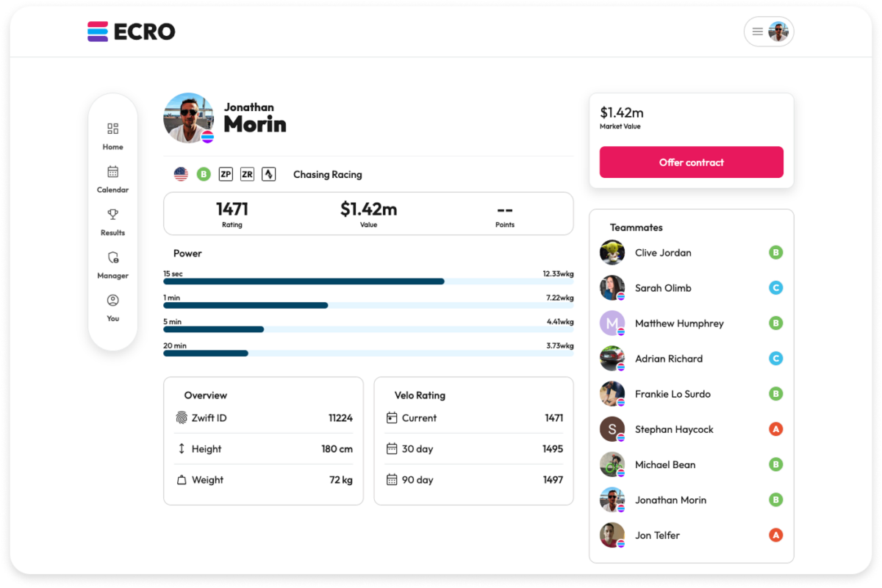
Task: Click the Offer contract button
Action: [692, 162]
